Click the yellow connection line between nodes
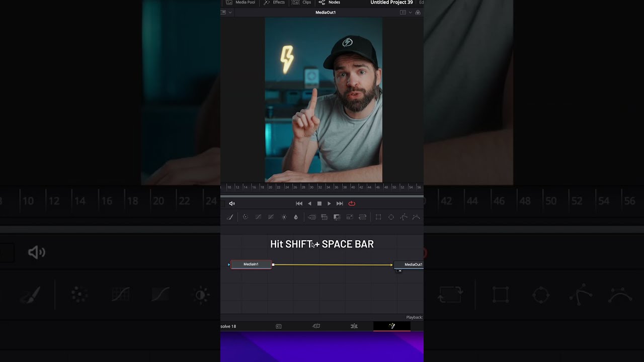 point(332,264)
